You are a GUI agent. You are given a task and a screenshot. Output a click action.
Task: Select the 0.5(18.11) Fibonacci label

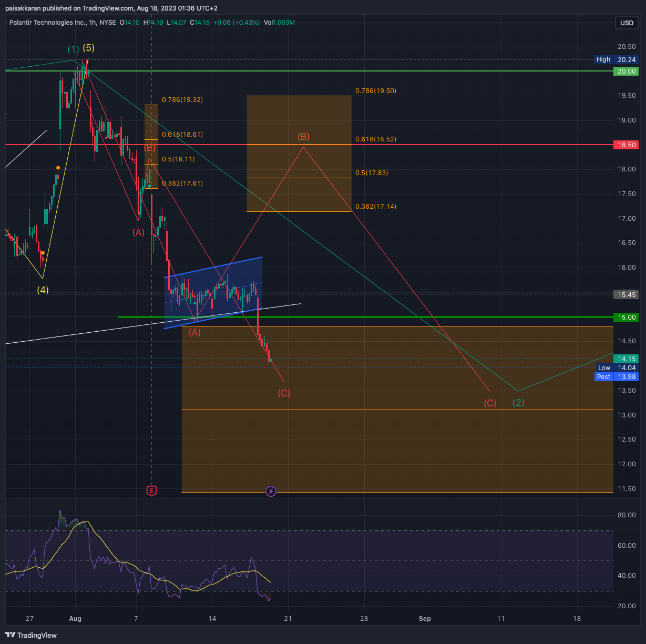179,159
